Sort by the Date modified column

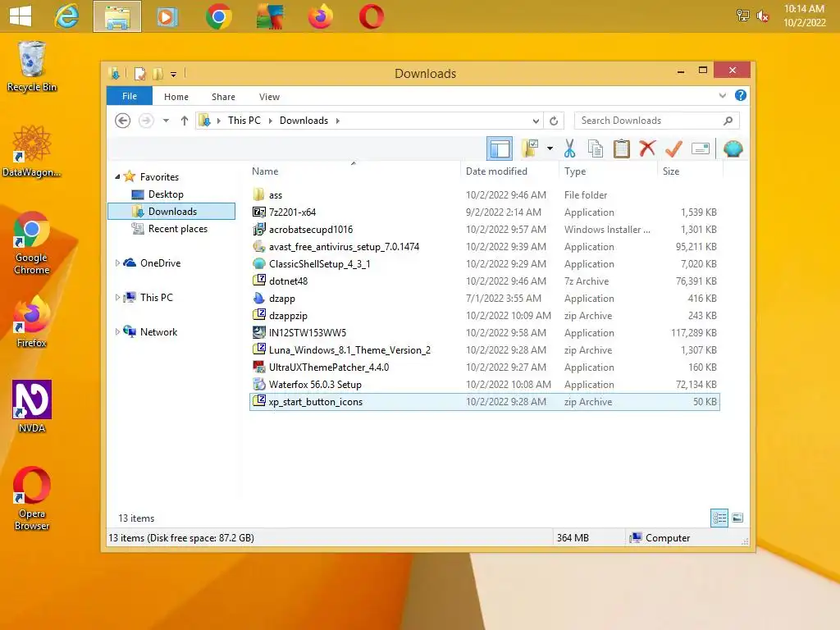pos(509,171)
